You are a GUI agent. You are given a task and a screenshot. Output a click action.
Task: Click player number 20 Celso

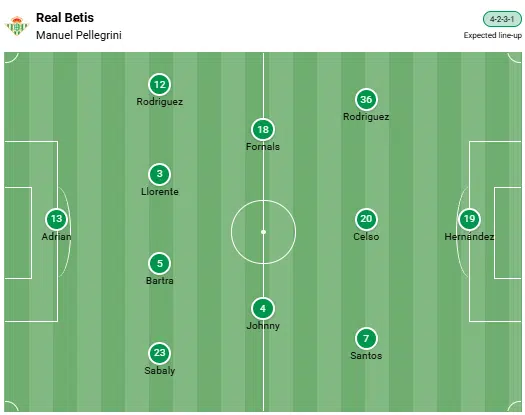coord(366,219)
